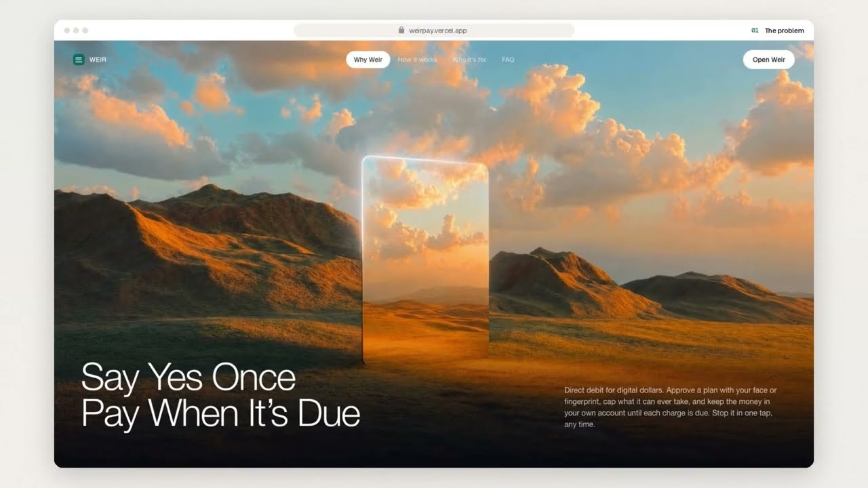The height and width of the screenshot is (488, 868).
Task: Open the How it works section
Action: pyautogui.click(x=417, y=60)
